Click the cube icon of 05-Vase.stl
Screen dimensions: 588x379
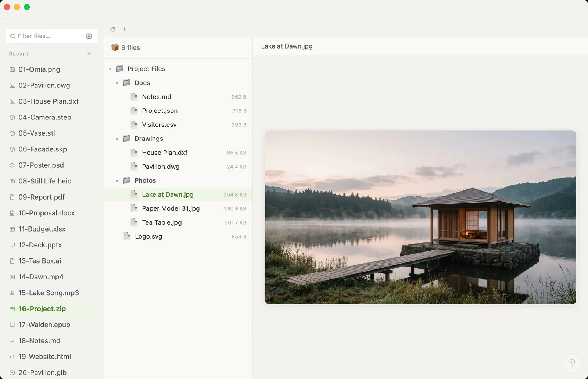point(12,133)
